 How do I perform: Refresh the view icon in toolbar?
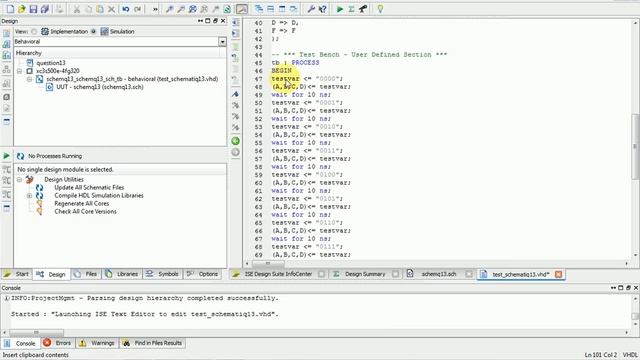pos(227,9)
